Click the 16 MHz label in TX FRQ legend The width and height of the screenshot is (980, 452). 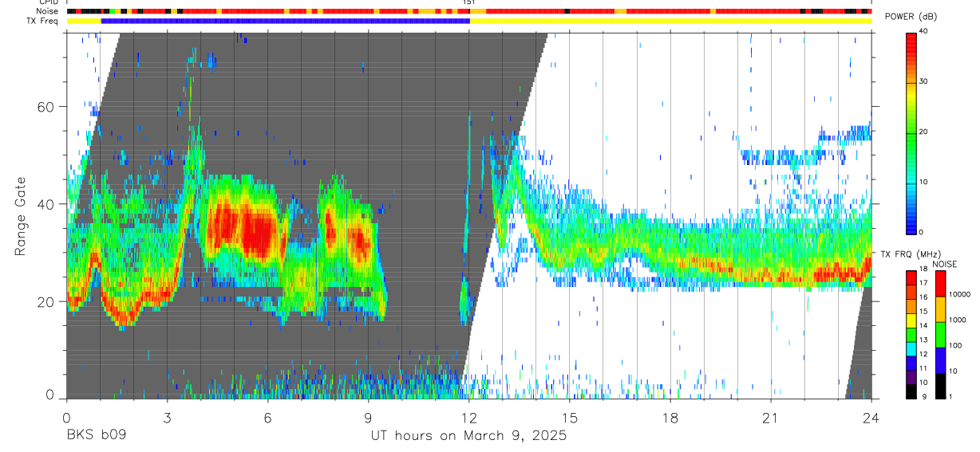924,297
